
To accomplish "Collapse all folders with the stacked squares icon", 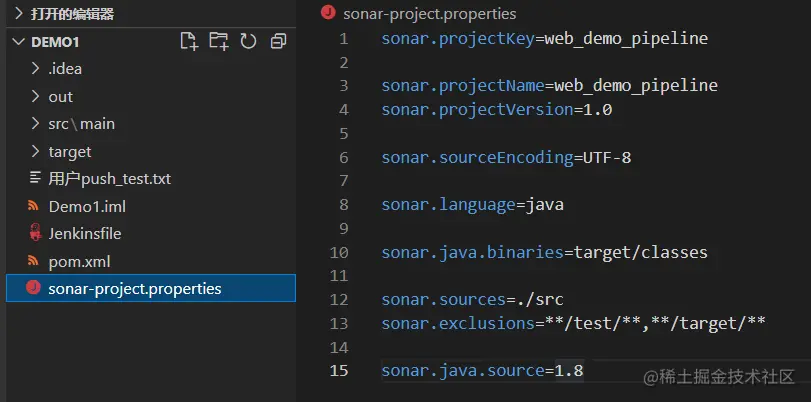I will point(278,41).
